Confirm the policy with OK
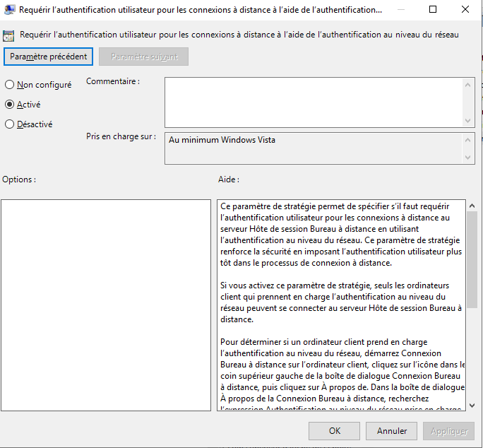Viewport: 483px width, 448px height. click(335, 431)
